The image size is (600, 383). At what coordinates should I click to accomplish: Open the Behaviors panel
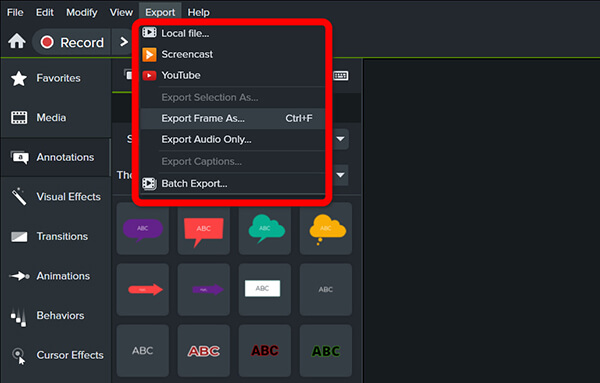pyautogui.click(x=56, y=316)
